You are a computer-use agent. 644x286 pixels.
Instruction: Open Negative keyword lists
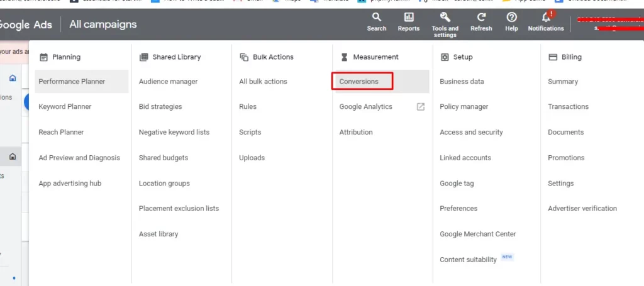174,132
